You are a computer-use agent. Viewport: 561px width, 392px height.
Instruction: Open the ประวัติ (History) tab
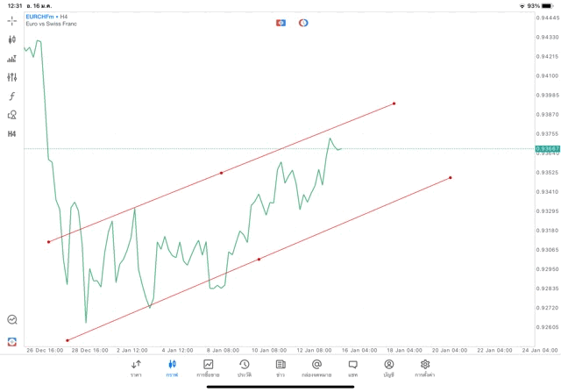(245, 368)
